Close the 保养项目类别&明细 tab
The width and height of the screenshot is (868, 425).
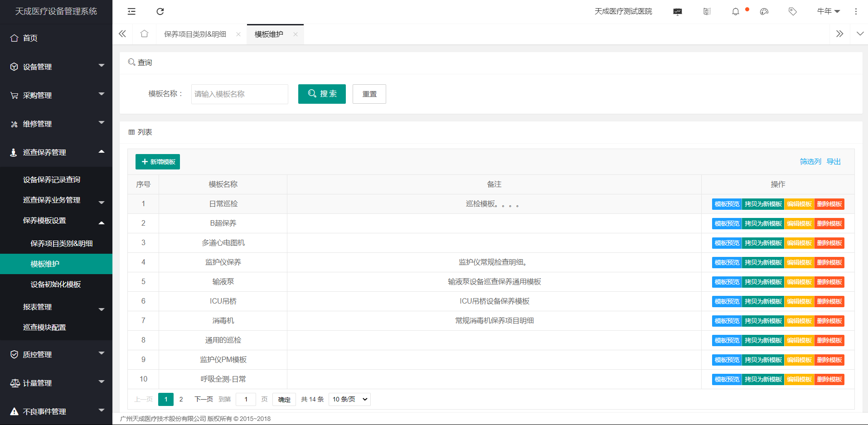(238, 34)
